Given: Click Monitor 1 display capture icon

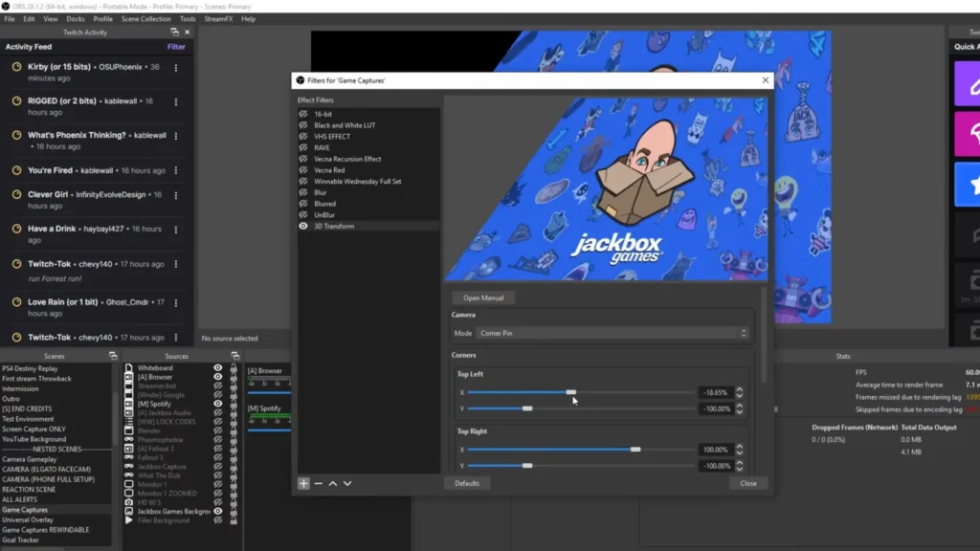Looking at the screenshot, I should click(x=129, y=484).
